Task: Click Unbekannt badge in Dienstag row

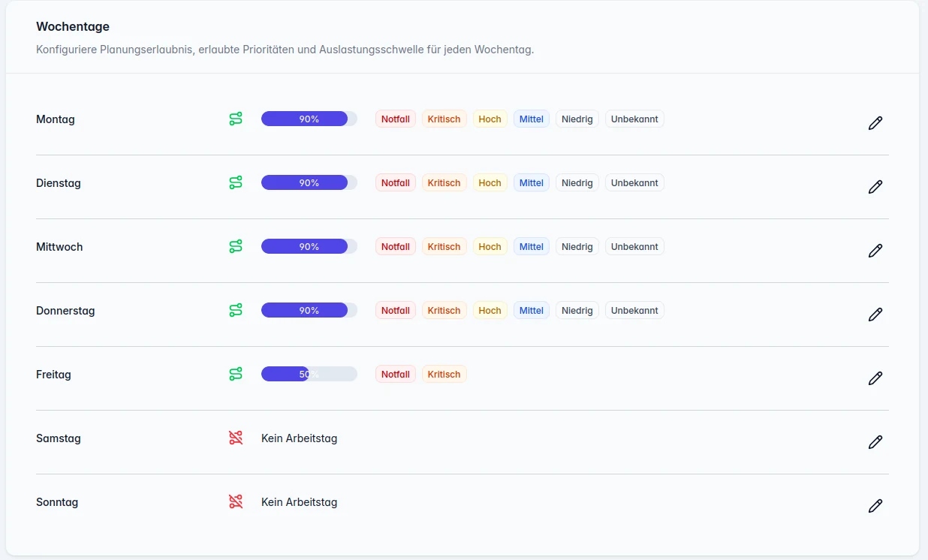Action: [634, 182]
